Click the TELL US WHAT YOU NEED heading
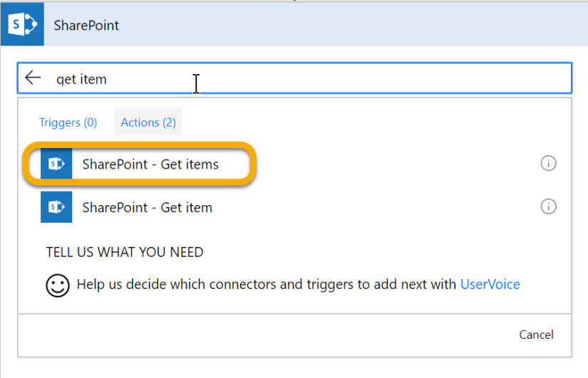Viewport: 588px width, 378px height. pos(125,252)
